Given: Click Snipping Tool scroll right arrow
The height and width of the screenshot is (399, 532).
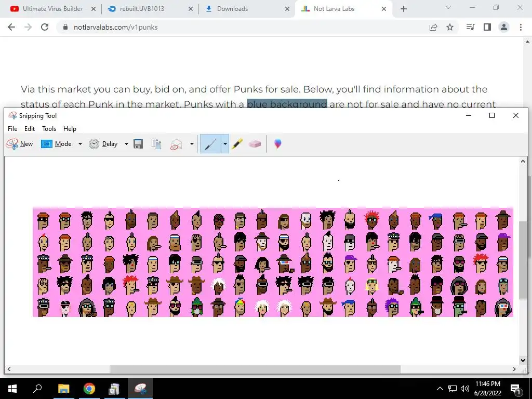Looking at the screenshot, I should (x=514, y=369).
